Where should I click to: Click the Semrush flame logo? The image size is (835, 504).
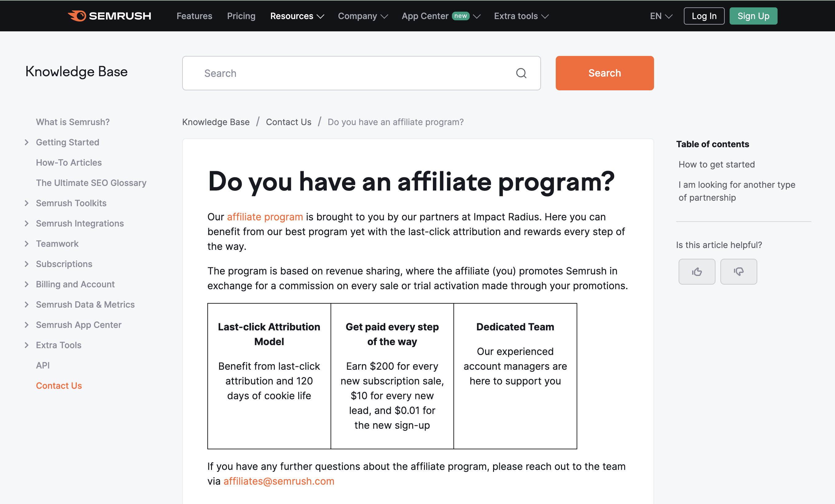[x=77, y=16]
